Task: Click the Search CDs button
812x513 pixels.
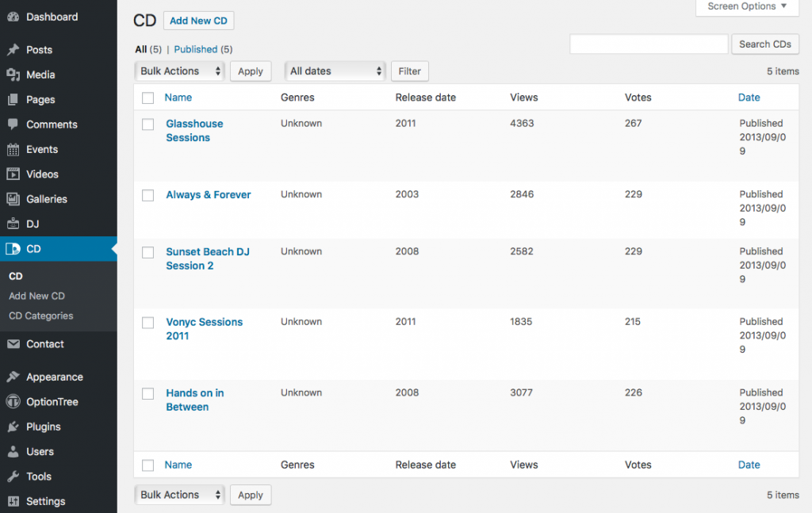Action: pyautogui.click(x=764, y=44)
